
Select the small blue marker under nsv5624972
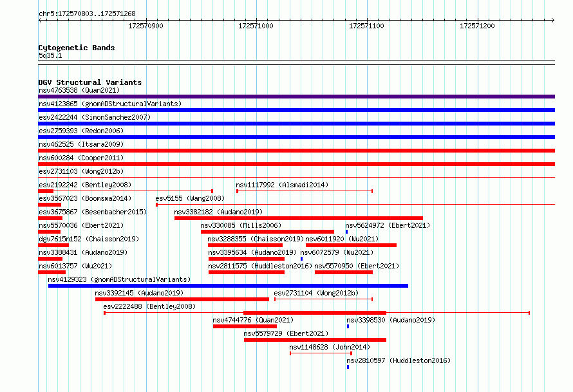(x=346, y=232)
